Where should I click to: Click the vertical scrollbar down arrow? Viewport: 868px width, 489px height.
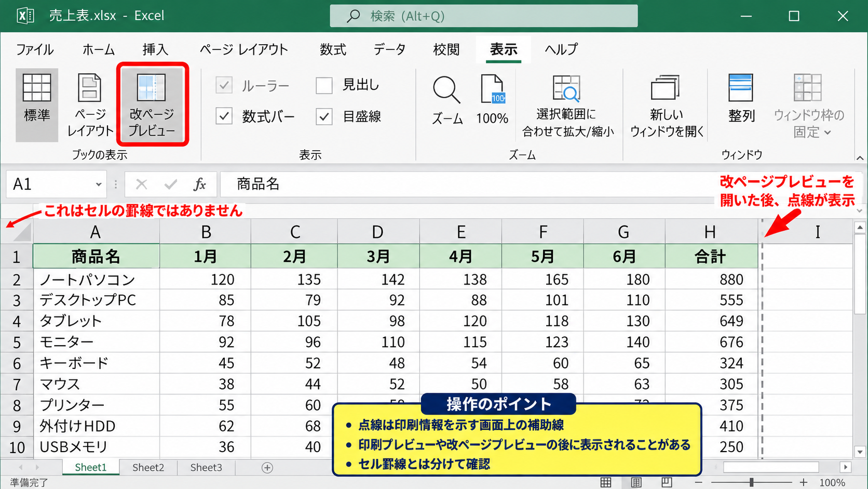[x=860, y=452]
